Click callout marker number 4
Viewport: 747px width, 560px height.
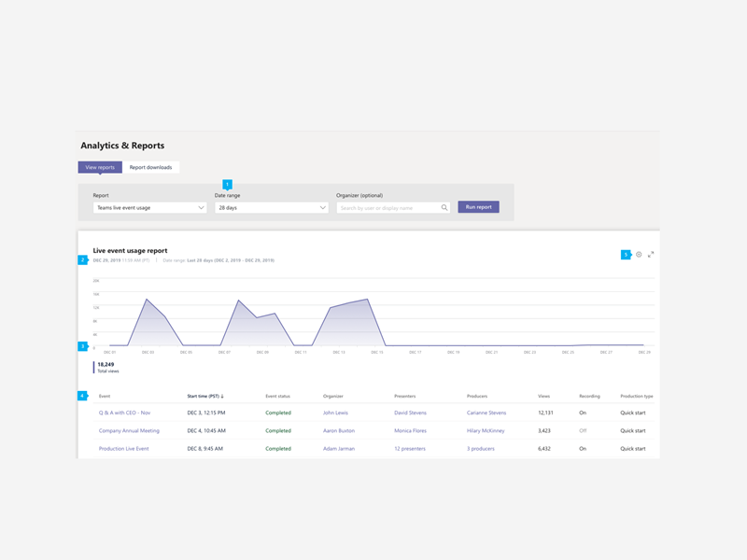[82, 396]
